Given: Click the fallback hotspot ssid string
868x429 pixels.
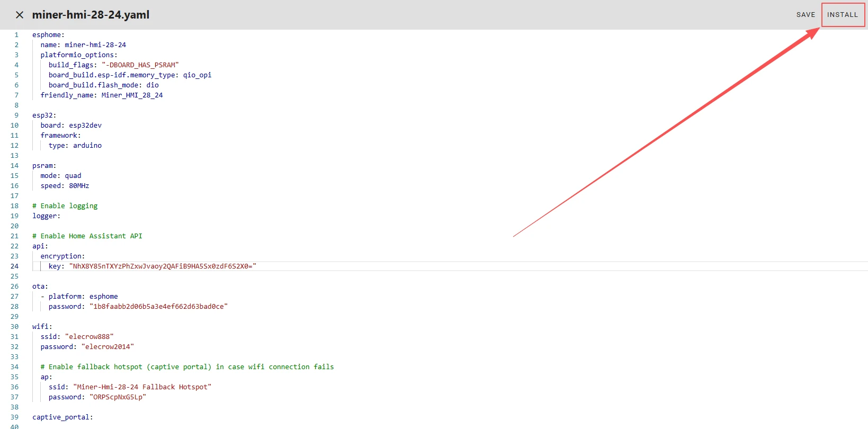Looking at the screenshot, I should pyautogui.click(x=142, y=387).
